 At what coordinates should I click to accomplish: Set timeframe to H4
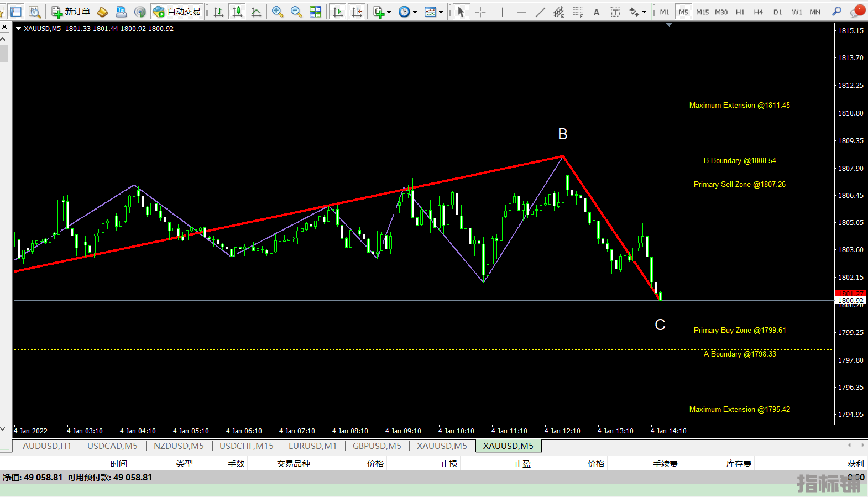759,12
